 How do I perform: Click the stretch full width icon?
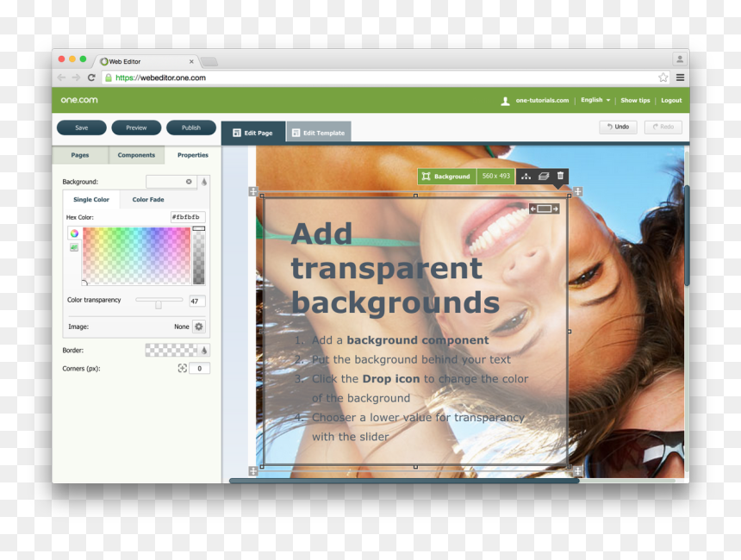click(544, 208)
